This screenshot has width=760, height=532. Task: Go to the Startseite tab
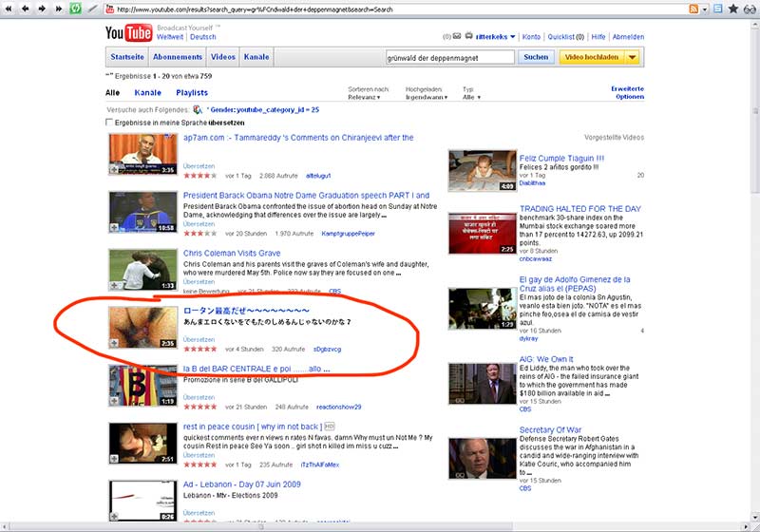(x=127, y=57)
